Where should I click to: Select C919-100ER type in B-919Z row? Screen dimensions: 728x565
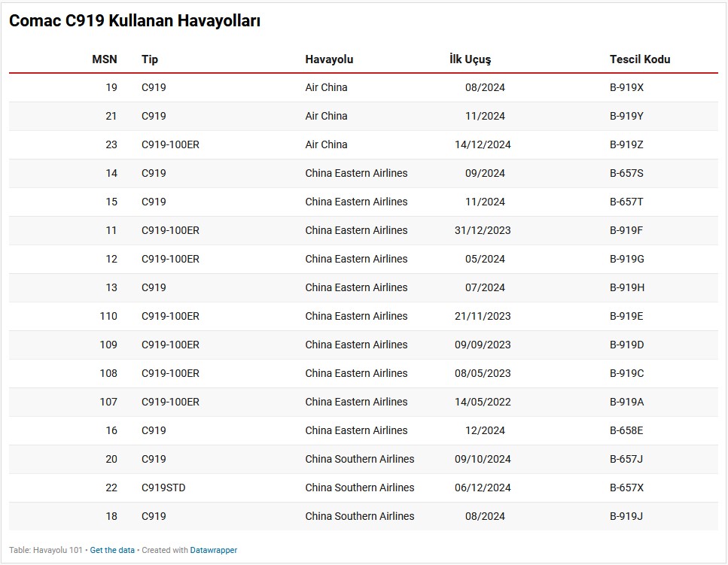pyautogui.click(x=170, y=144)
